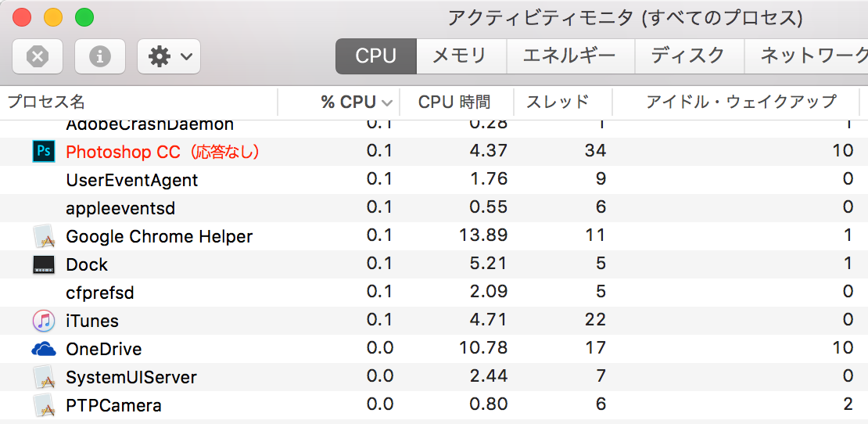Select the Dock process name
This screenshot has height=424, width=868.
coord(87,264)
